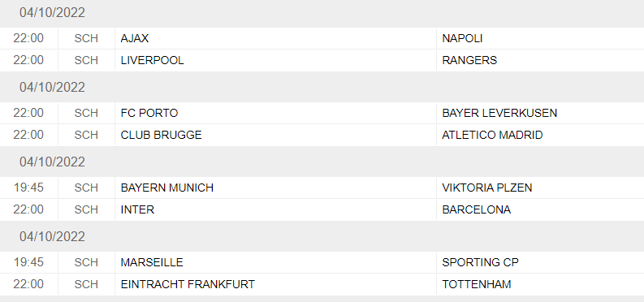Click the TOTTENHAM away team
The image size is (644, 302).
477,284
